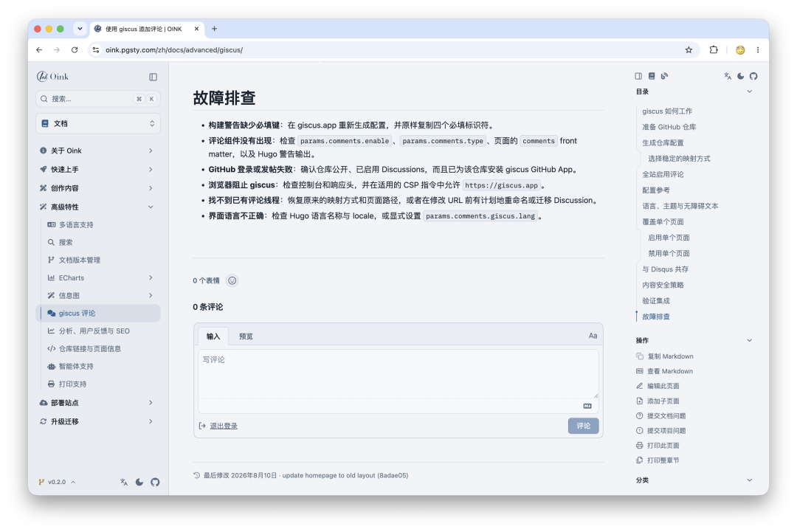Expand the 分类 section chevron

click(749, 480)
